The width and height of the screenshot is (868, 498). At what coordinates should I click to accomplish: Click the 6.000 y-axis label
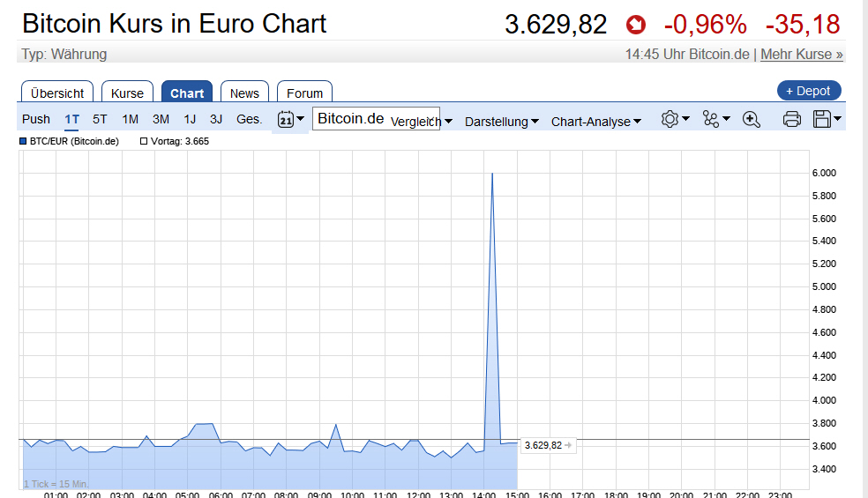pyautogui.click(x=824, y=173)
